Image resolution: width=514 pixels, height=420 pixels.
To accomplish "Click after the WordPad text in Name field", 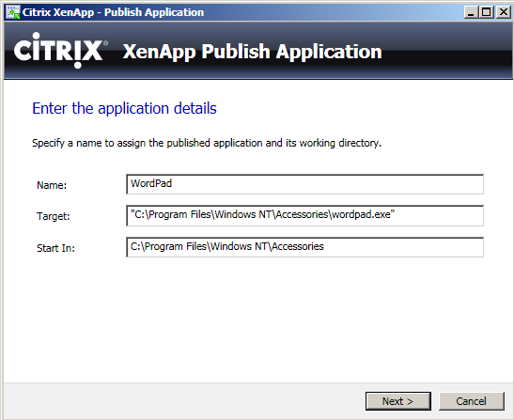I will click(173, 183).
